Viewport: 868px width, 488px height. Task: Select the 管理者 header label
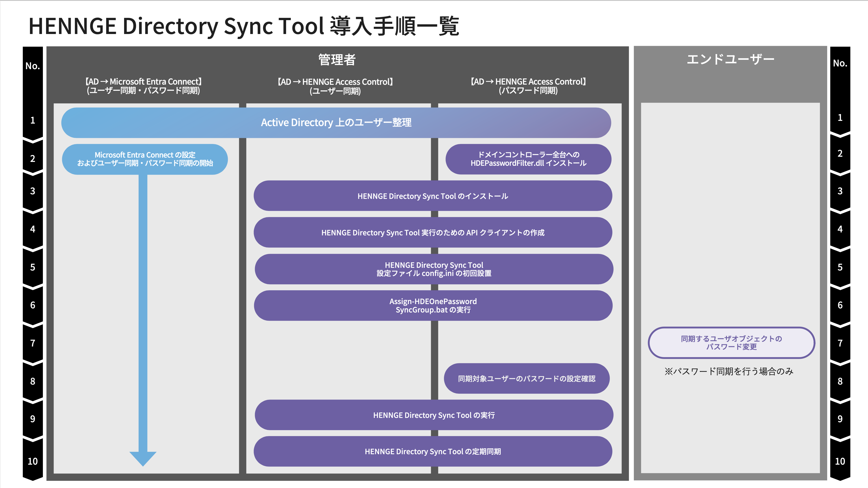(337, 60)
